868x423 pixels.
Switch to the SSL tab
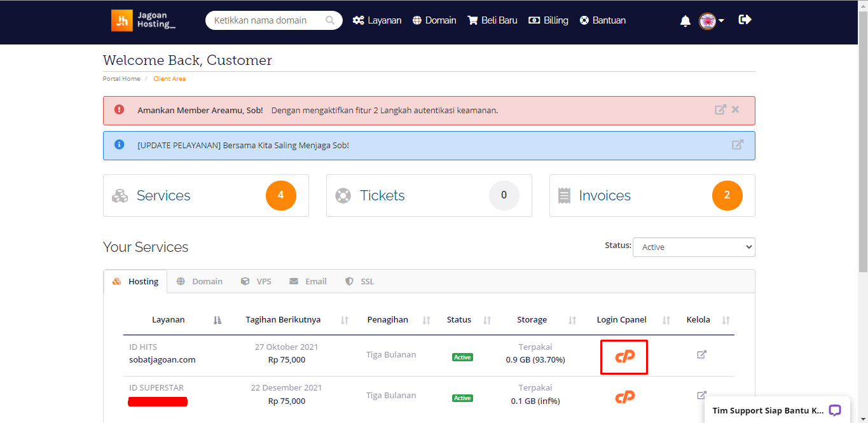[x=360, y=281]
